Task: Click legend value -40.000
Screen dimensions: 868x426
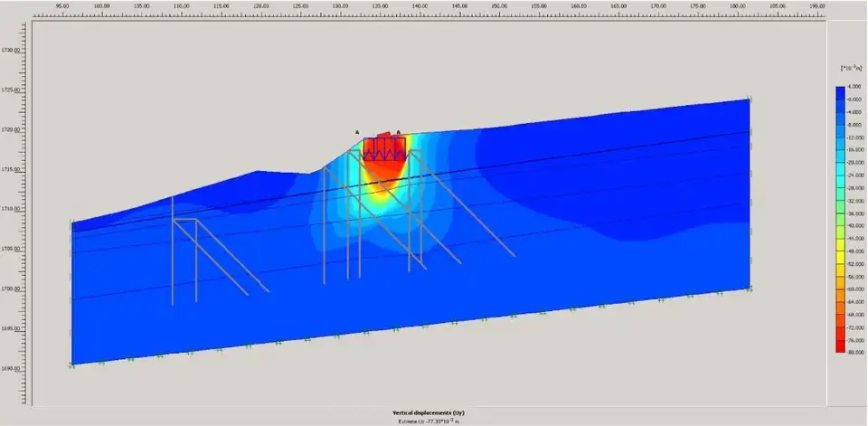Action: click(854, 226)
